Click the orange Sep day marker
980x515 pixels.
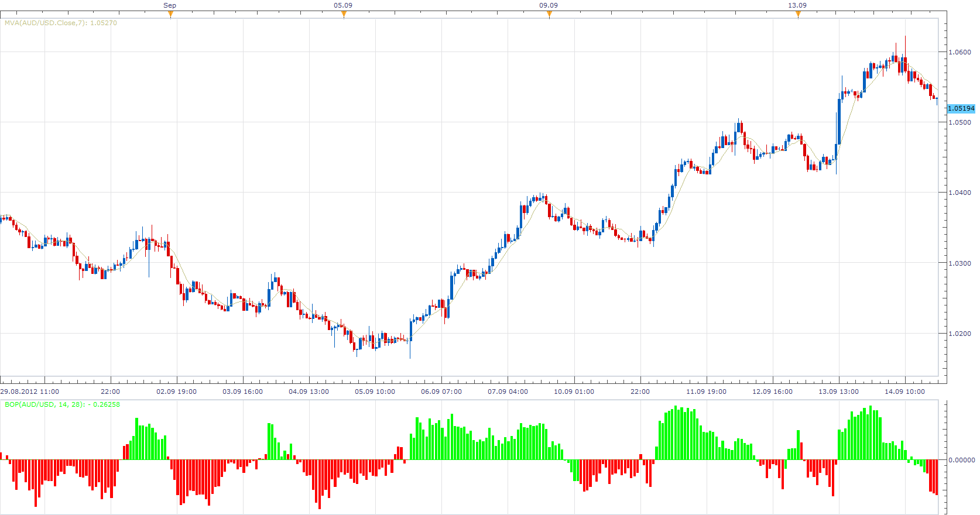tap(170, 14)
